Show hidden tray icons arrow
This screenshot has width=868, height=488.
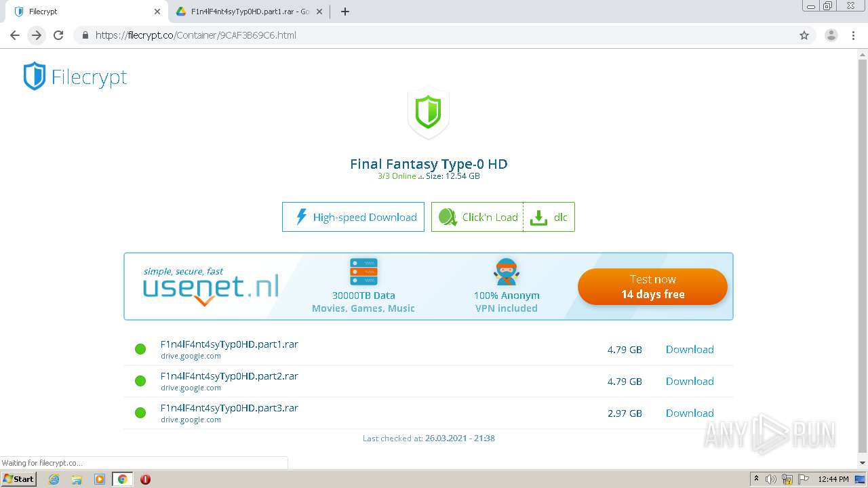click(x=756, y=479)
